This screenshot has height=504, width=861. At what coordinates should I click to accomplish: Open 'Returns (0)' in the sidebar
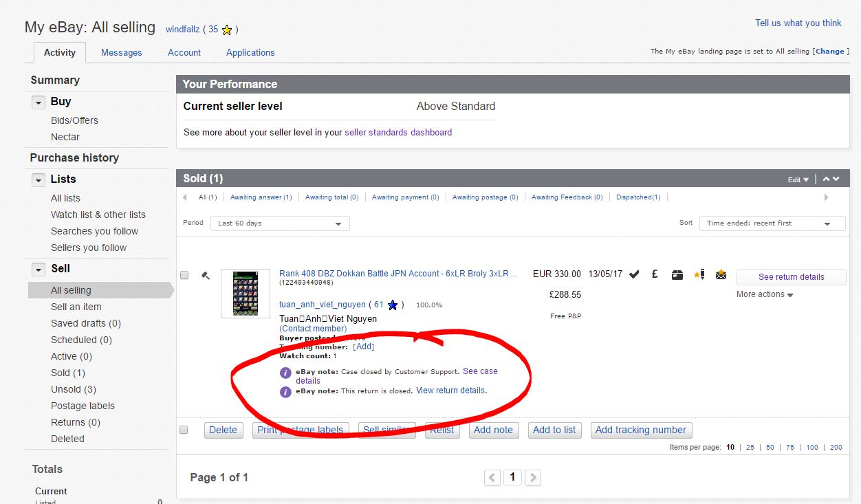76,422
